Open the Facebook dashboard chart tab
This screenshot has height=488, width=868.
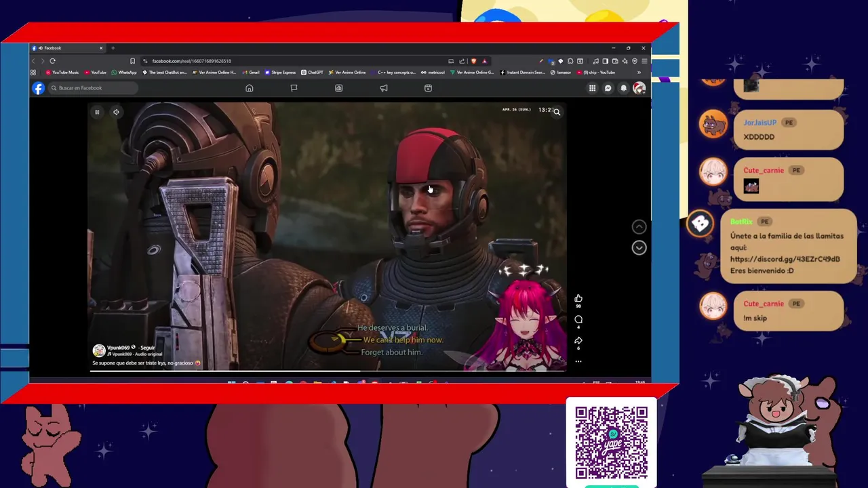point(338,88)
